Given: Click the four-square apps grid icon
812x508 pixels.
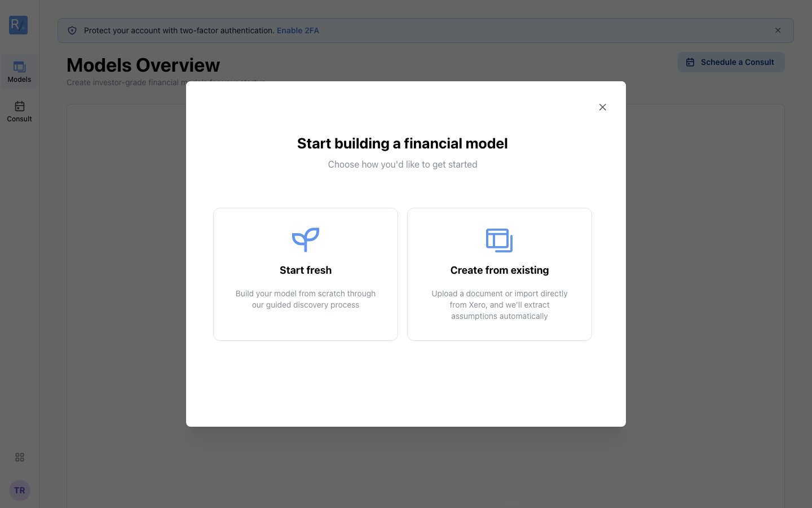Looking at the screenshot, I should pos(20,457).
